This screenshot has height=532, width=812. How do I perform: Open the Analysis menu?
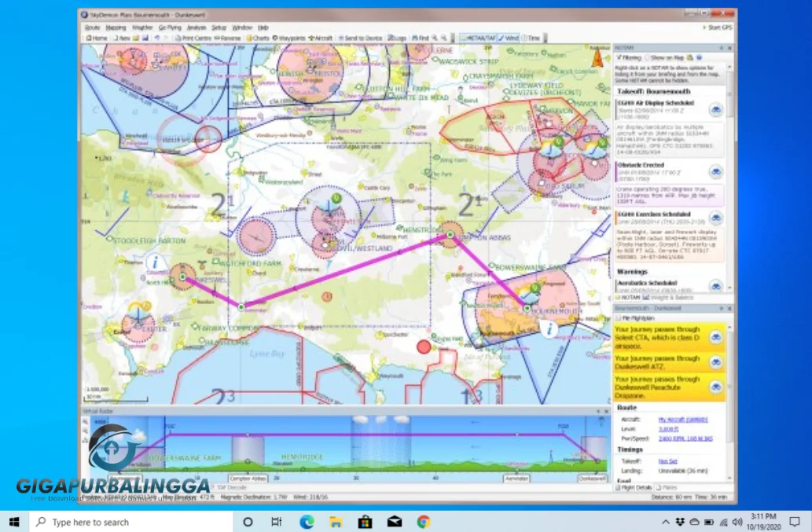(x=197, y=28)
